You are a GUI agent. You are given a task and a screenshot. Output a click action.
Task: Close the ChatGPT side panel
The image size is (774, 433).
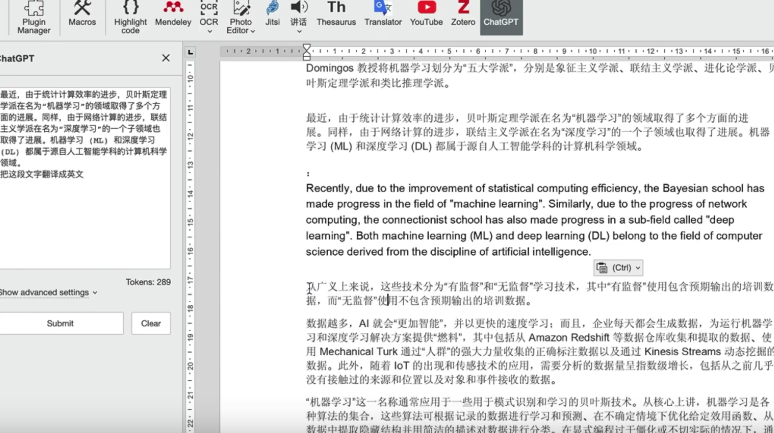point(166,58)
